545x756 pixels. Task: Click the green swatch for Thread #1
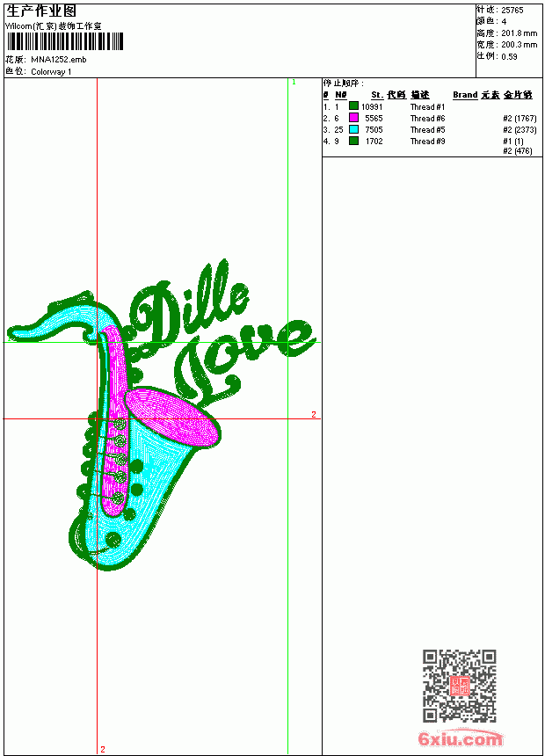[353, 106]
